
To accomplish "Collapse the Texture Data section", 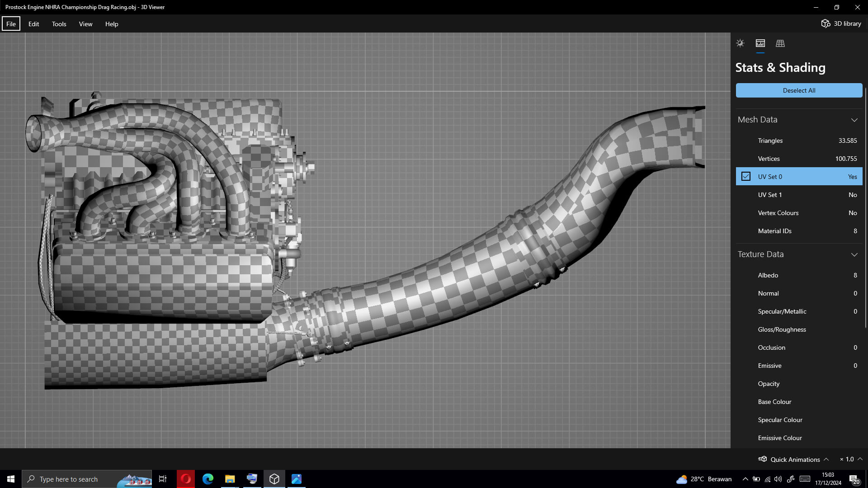I will coord(854,254).
